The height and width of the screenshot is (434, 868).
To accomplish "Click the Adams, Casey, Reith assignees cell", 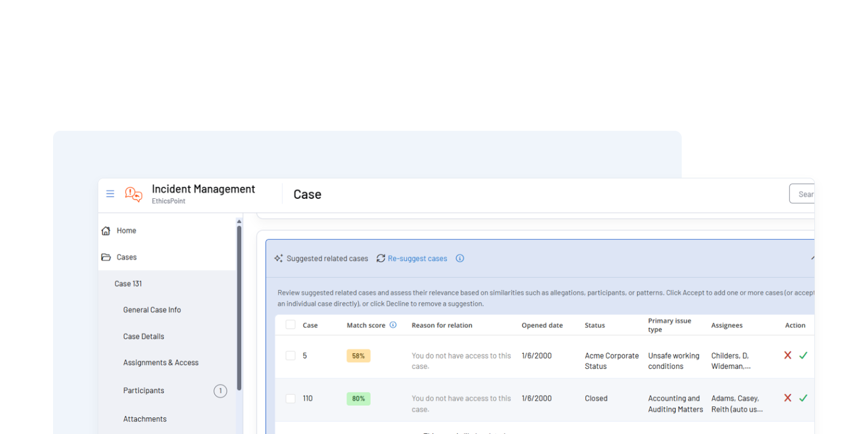I will point(737,404).
